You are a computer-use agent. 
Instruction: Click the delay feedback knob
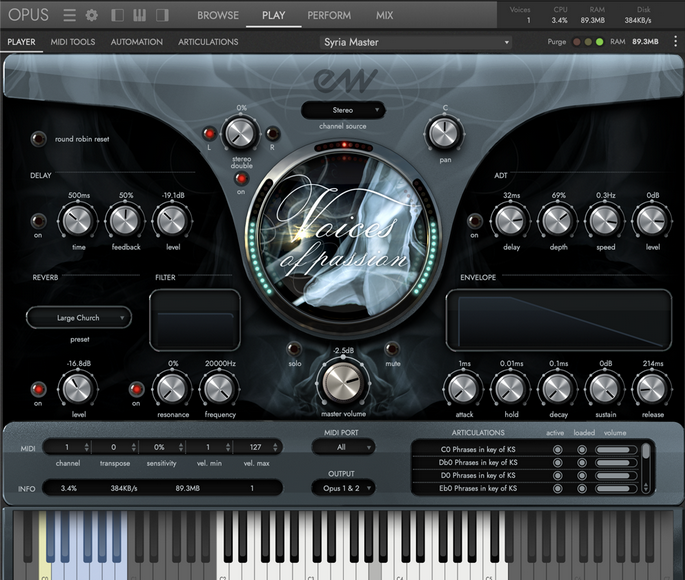[x=125, y=221]
